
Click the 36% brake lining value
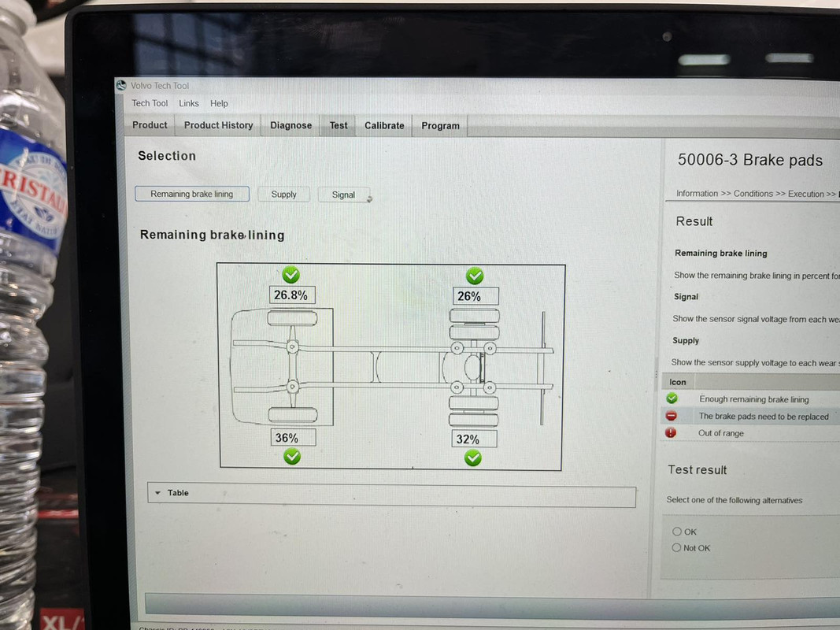(x=293, y=438)
